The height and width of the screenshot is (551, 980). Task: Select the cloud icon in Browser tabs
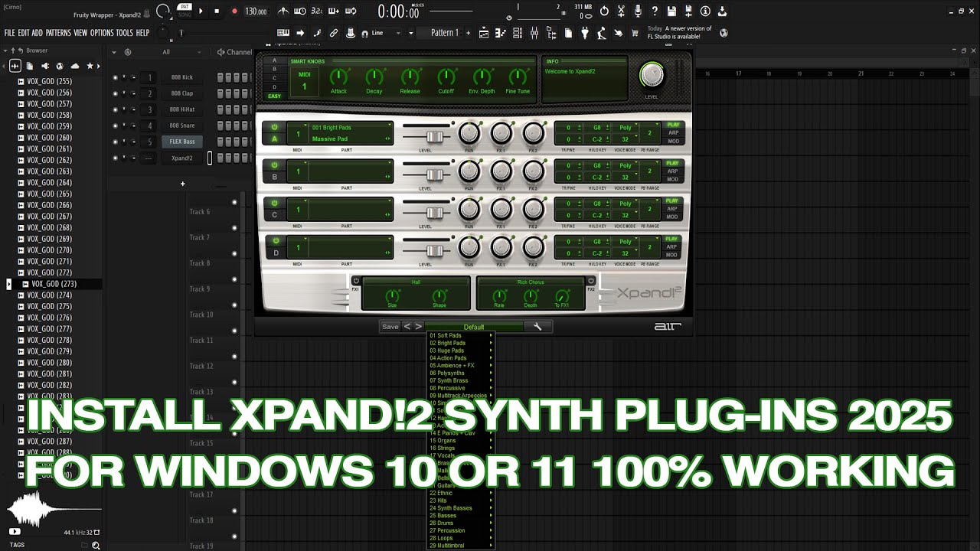75,66
